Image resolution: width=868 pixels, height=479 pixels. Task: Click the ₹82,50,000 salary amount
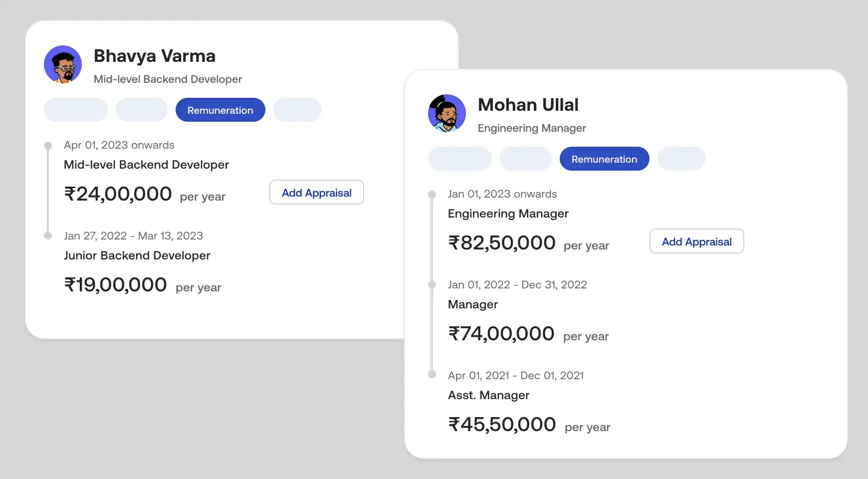[502, 243]
